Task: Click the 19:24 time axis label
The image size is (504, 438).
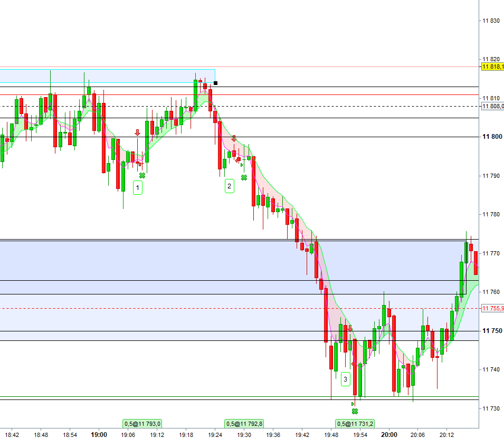Action: pyautogui.click(x=215, y=435)
